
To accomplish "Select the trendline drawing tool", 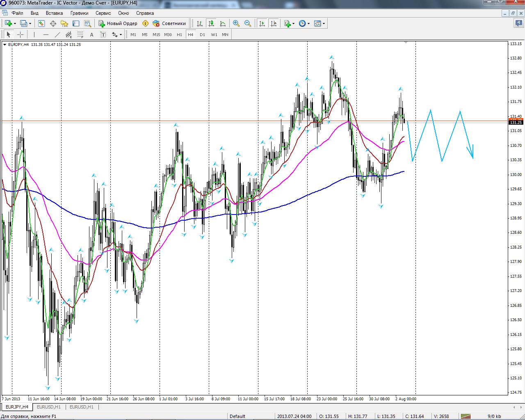I will point(57,35).
